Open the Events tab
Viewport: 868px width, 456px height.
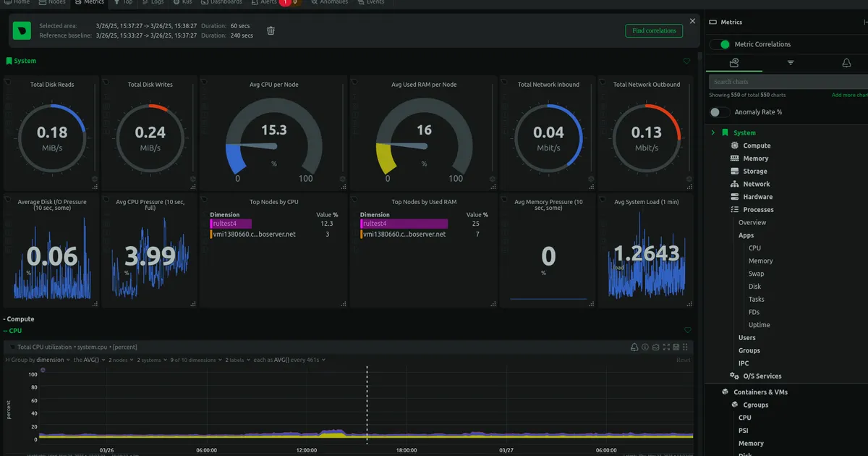(x=370, y=3)
